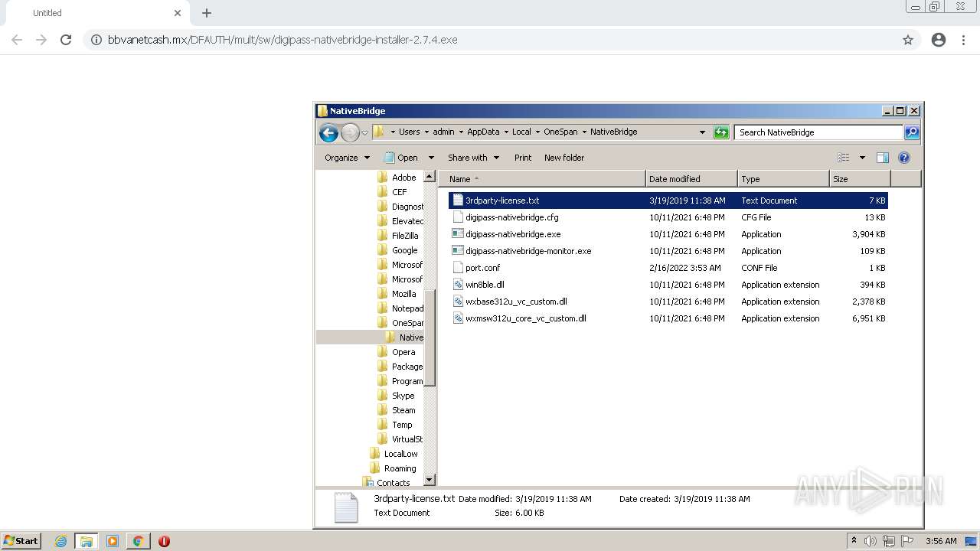This screenshot has width=980, height=551.
Task: Click the Search NativeBridge field
Action: (818, 132)
